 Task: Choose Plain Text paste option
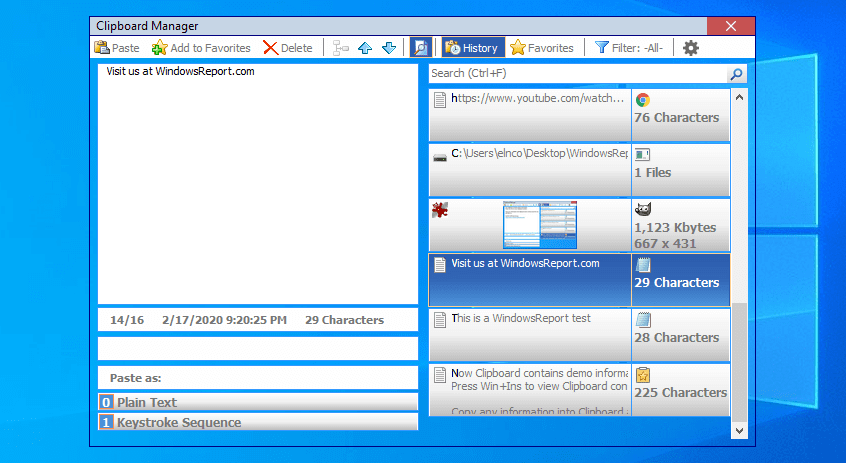click(x=258, y=402)
